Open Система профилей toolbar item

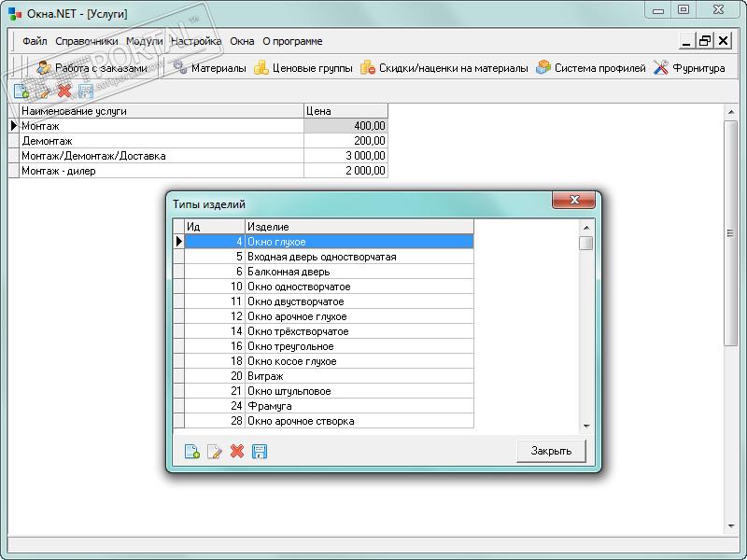pos(591,68)
